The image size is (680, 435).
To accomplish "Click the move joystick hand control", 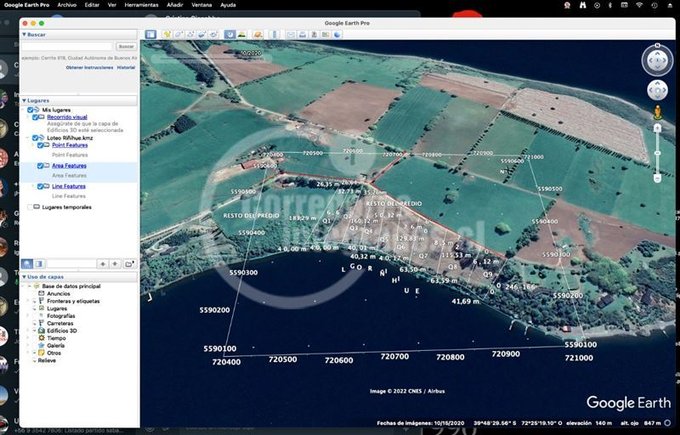I will (657, 91).
